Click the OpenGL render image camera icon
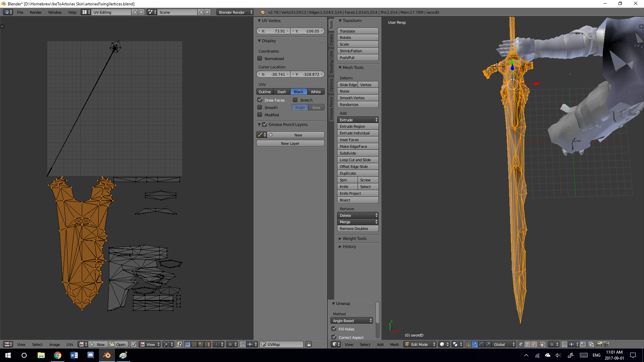The height and width of the screenshot is (362, 644). 600,344
